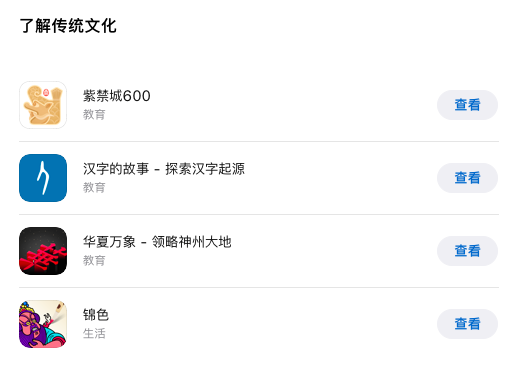
Task: Select the 汉字的故事 - 探索汉字起源 title
Action: tap(164, 169)
